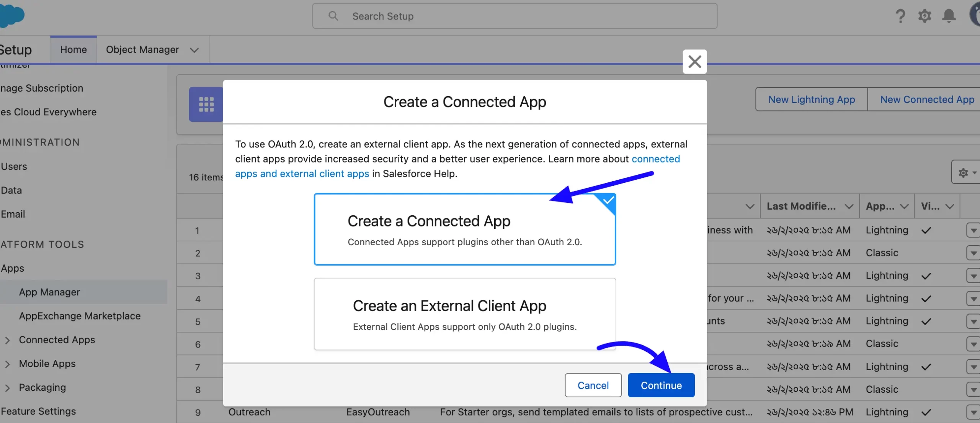Switch to the Home tab
Viewport: 980px width, 423px height.
pyautogui.click(x=73, y=49)
